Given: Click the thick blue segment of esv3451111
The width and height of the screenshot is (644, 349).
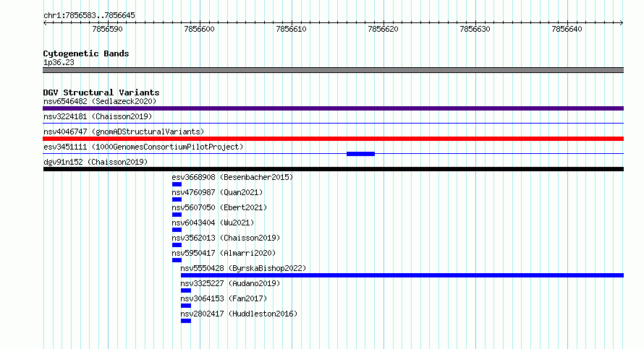Looking at the screenshot, I should point(360,154).
